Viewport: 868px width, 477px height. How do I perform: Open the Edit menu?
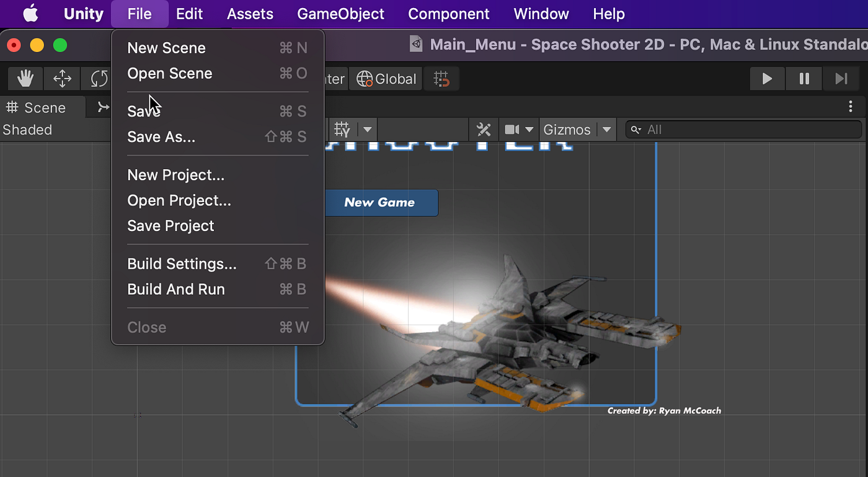(189, 14)
